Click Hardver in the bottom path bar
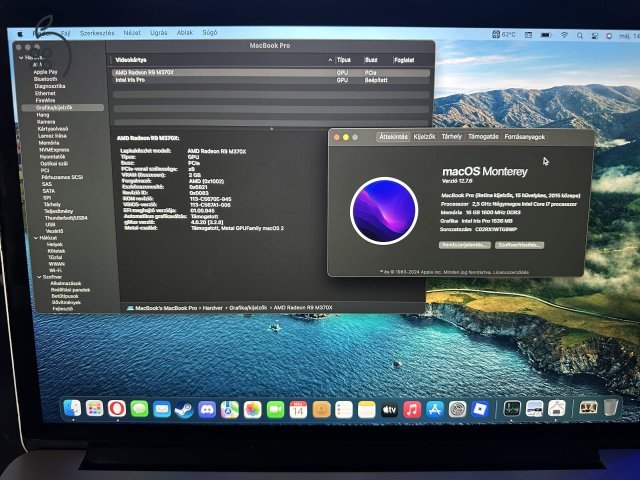The image size is (640, 480). coord(213,308)
